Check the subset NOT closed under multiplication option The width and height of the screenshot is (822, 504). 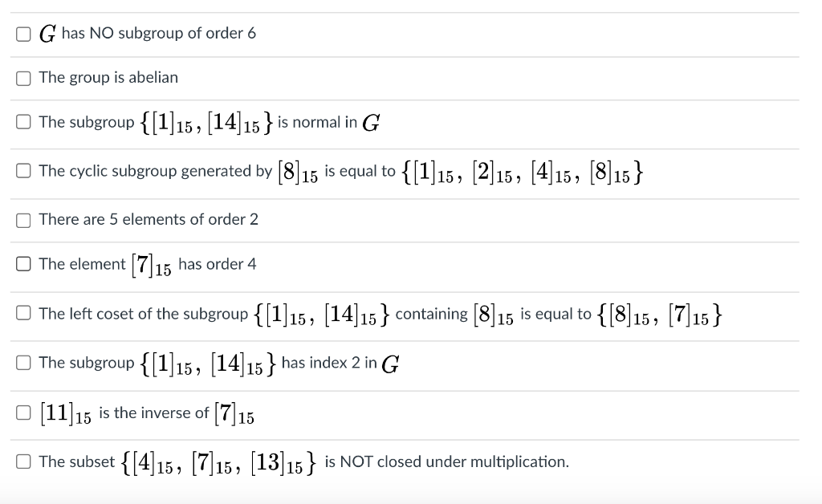click(x=23, y=461)
